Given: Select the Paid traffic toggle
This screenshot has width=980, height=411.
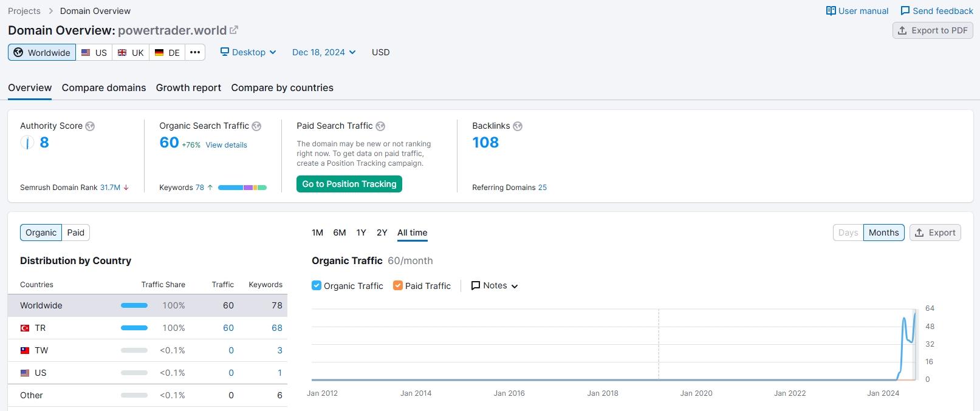Looking at the screenshot, I should click(x=76, y=233).
